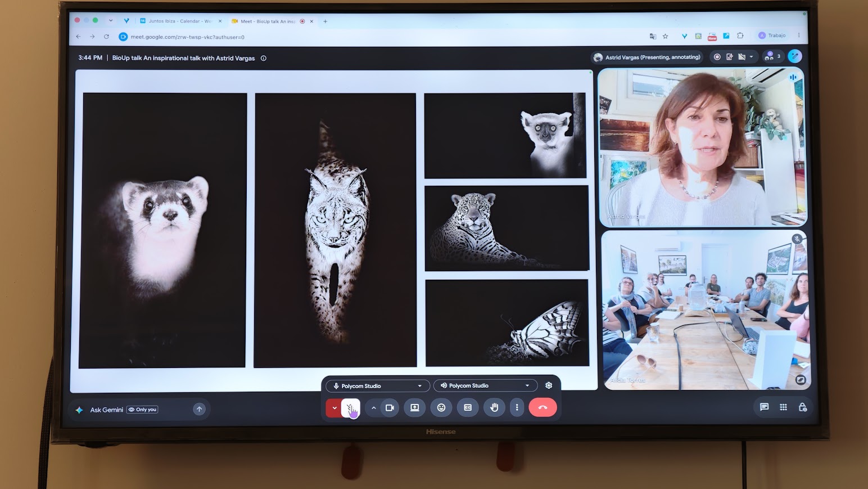
Task: Select the Meet BioUp talk browser tab
Action: pos(272,21)
